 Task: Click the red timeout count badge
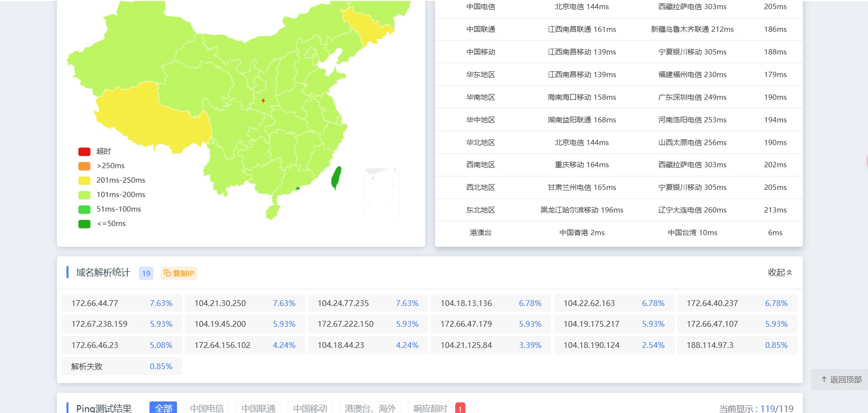pos(460,408)
